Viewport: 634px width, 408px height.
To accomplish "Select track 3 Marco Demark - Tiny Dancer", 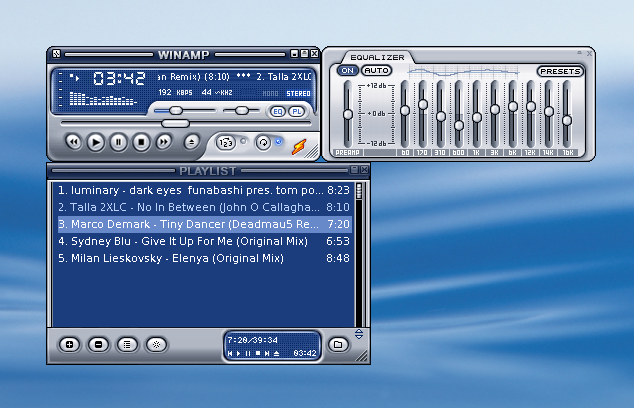I will (204, 224).
